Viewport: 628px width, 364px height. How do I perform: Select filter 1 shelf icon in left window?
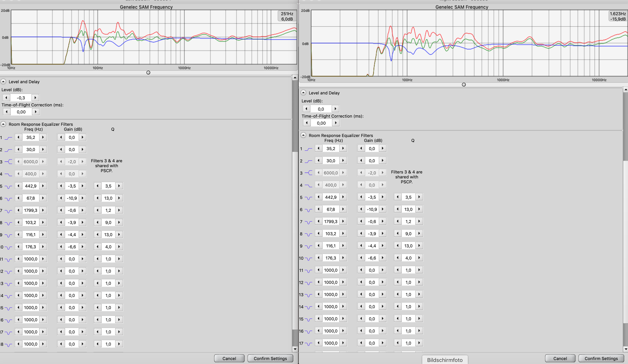coord(8,138)
